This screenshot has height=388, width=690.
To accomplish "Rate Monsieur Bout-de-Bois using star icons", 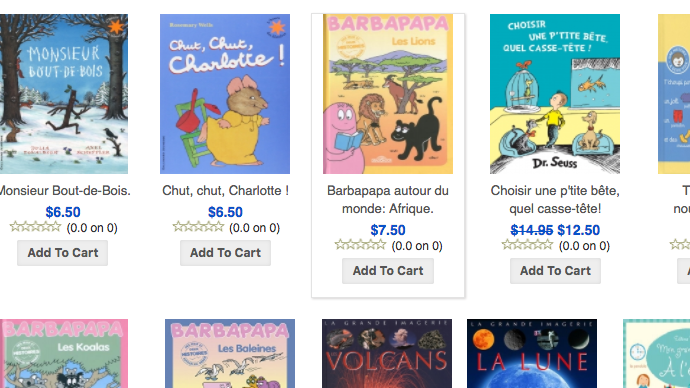I will pos(35,227).
